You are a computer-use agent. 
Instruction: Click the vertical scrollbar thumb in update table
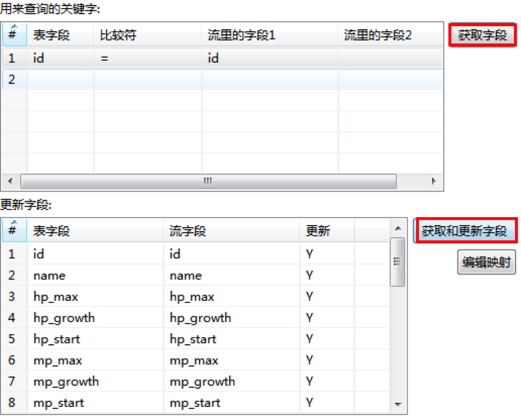click(x=397, y=262)
